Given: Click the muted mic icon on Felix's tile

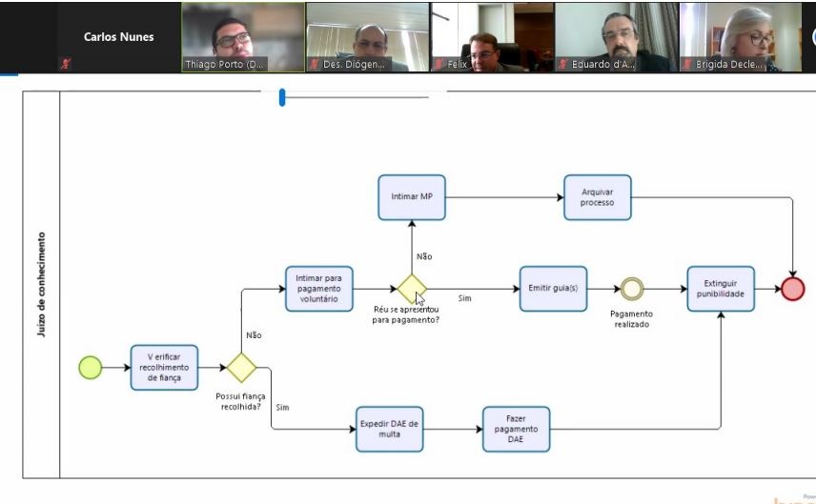Looking at the screenshot, I should tap(441, 65).
